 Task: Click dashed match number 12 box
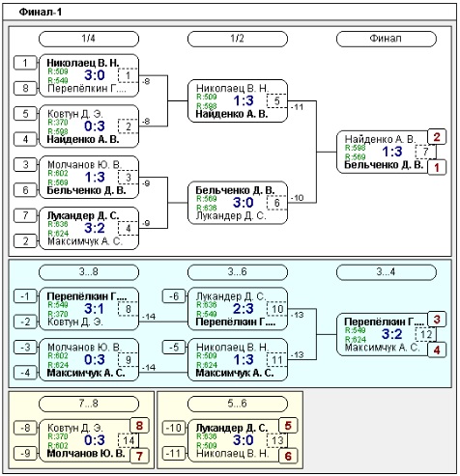[425, 334]
